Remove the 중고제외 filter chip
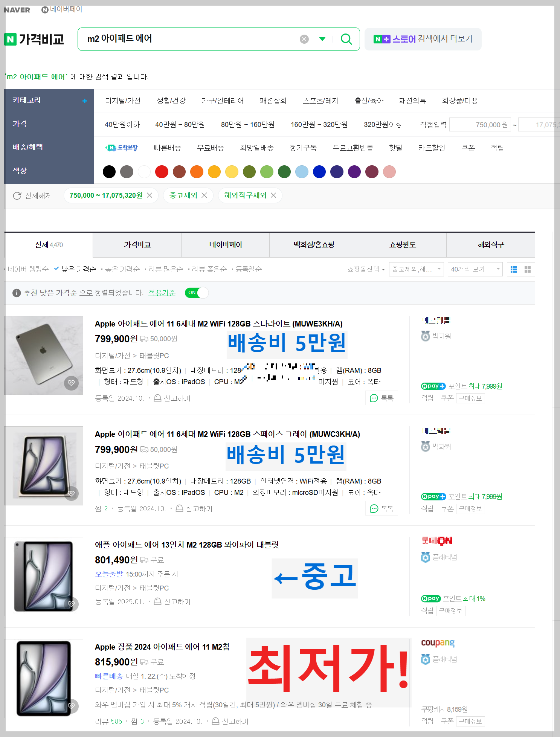This screenshot has height=737, width=560. [x=204, y=195]
